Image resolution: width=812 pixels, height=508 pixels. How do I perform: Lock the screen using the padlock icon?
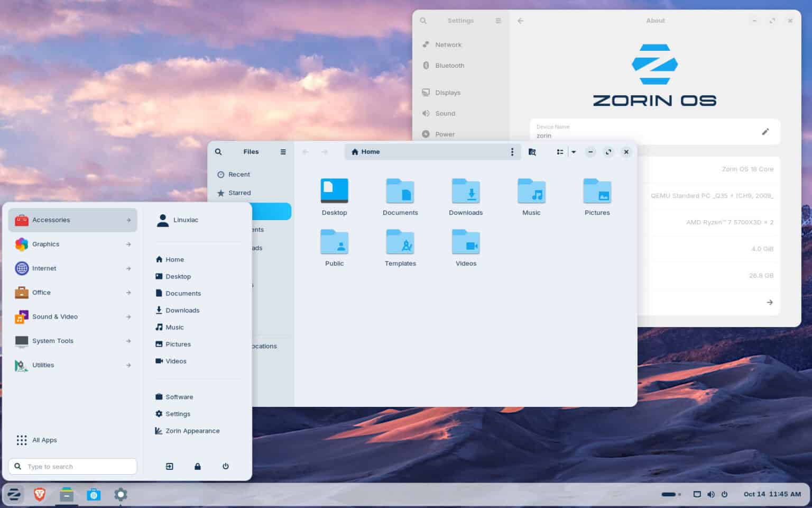pos(197,466)
